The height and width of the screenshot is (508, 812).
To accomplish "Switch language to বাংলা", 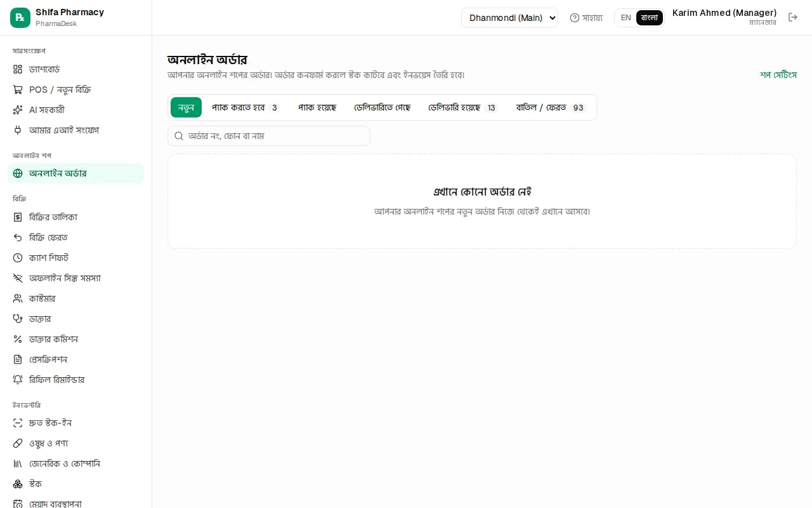I will pyautogui.click(x=650, y=18).
